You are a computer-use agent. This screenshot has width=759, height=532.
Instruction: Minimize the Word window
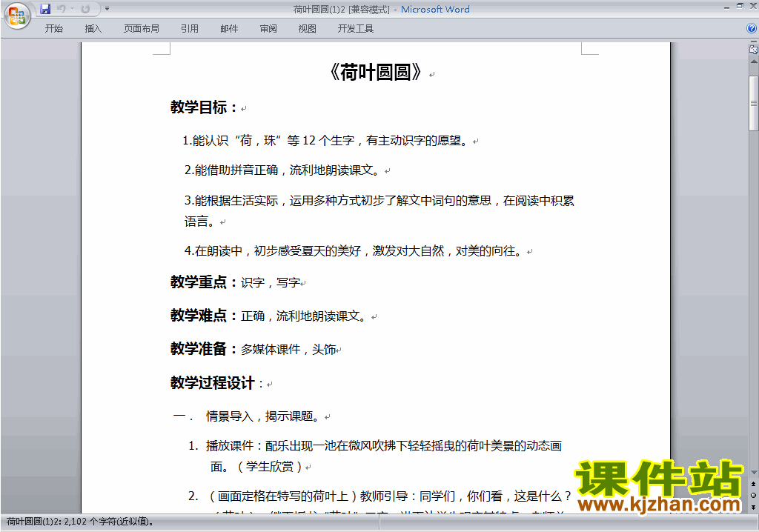[x=726, y=7]
